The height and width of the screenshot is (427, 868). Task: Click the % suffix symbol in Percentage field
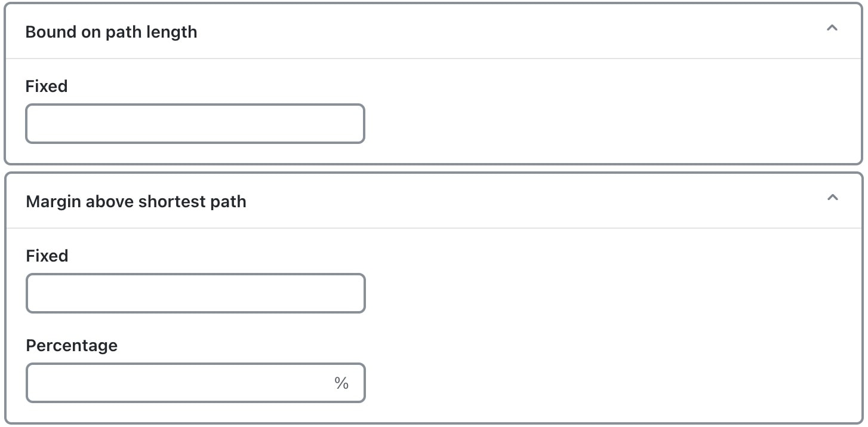(341, 383)
